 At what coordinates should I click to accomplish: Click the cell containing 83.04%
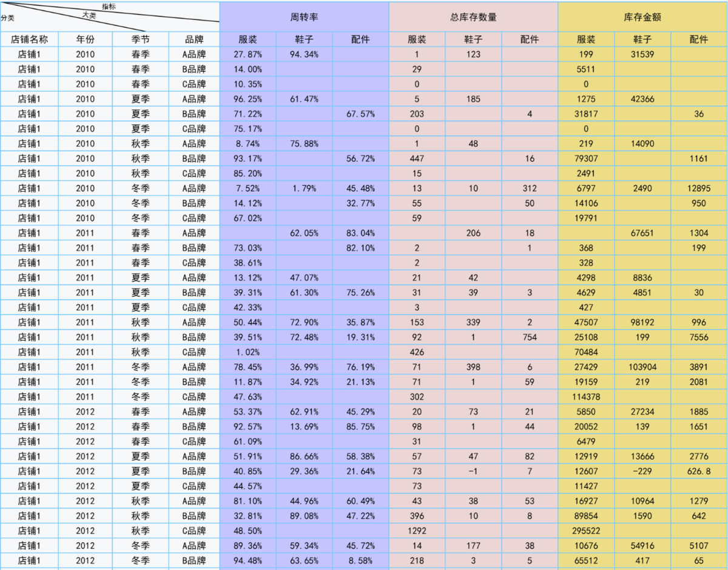pyautogui.click(x=360, y=233)
